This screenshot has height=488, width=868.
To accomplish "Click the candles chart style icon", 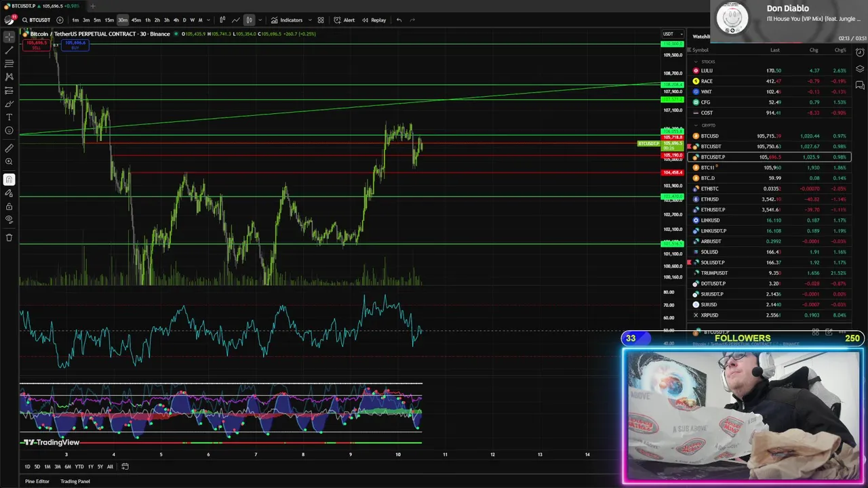I will point(249,20).
